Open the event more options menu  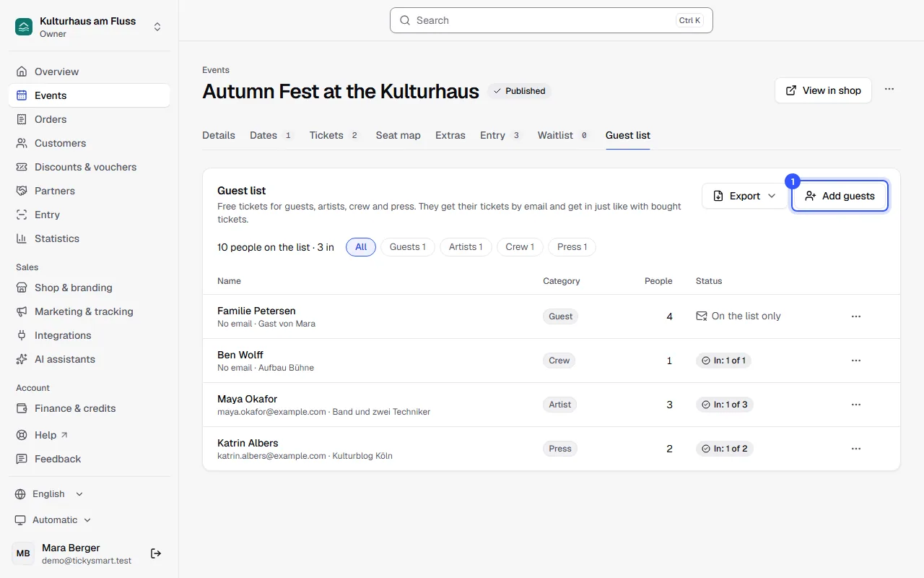(x=889, y=90)
